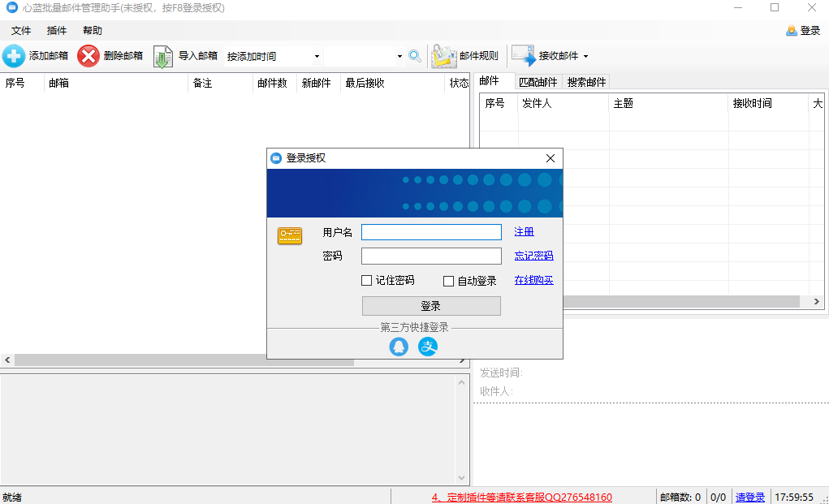This screenshot has width=829, height=504.
Task: Log in with QQ quick login icon
Action: click(x=399, y=346)
